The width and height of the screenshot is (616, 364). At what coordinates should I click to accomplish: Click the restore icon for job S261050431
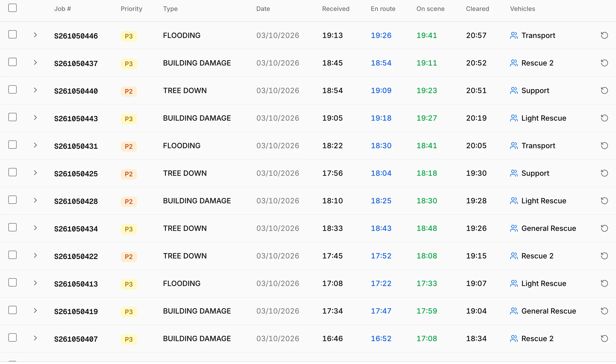coord(604,146)
